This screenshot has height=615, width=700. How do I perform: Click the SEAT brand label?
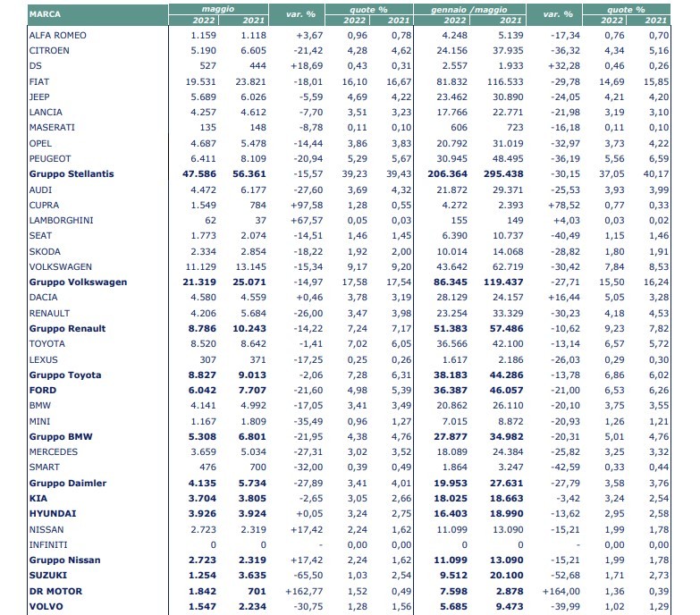[40, 235]
